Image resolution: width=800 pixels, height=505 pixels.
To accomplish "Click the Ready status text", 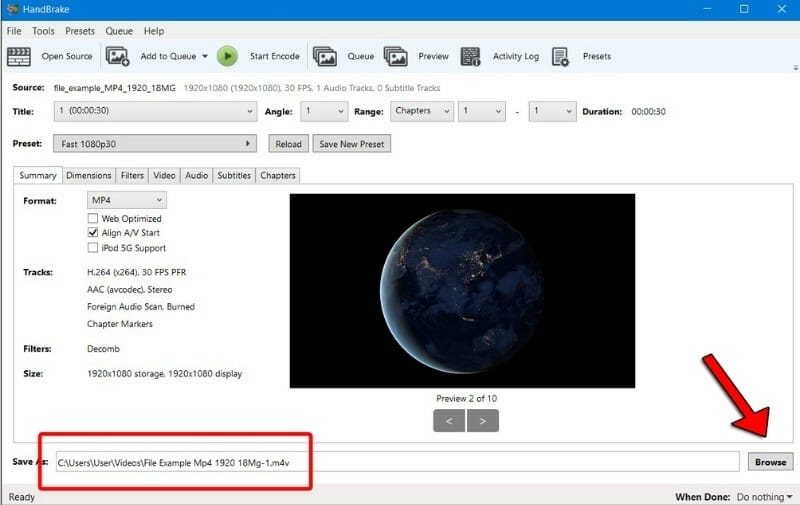I will click(21, 497).
